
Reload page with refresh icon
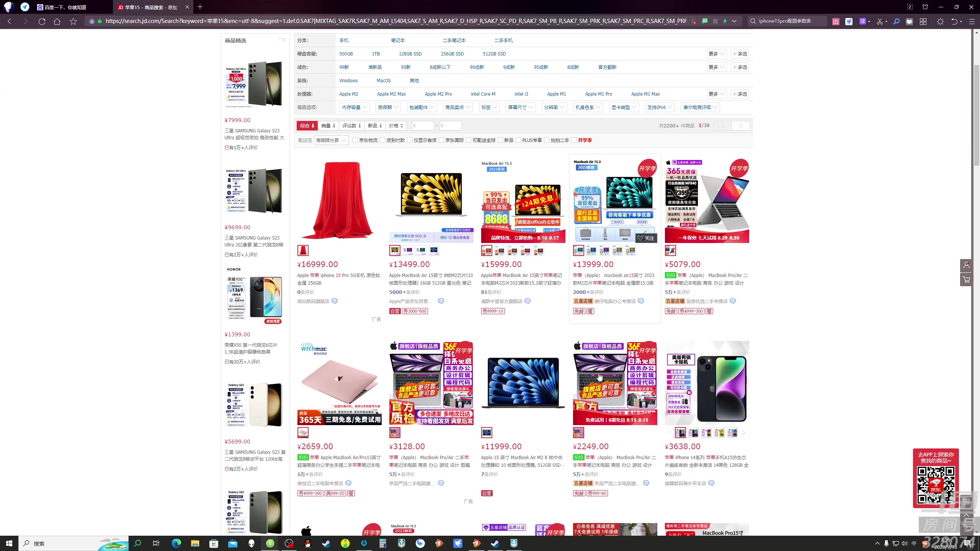click(x=42, y=21)
